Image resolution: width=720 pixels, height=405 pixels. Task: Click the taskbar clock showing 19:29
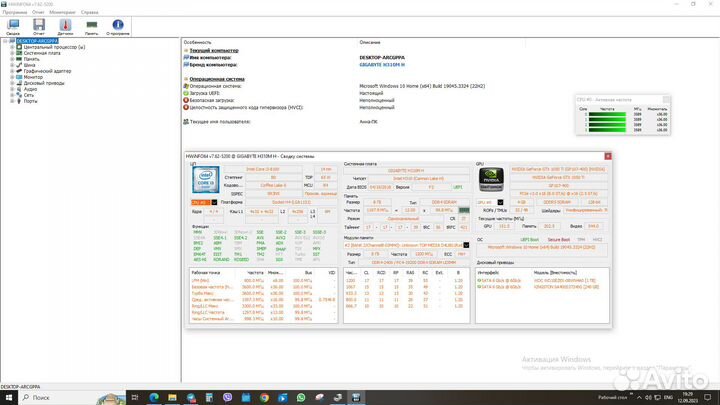687,398
